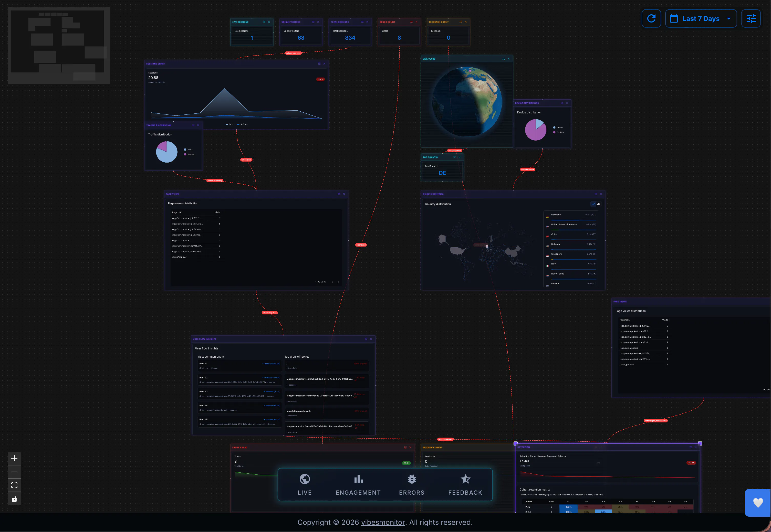Open settings for the Error Count widget
This screenshot has width=771, height=532.
point(411,22)
